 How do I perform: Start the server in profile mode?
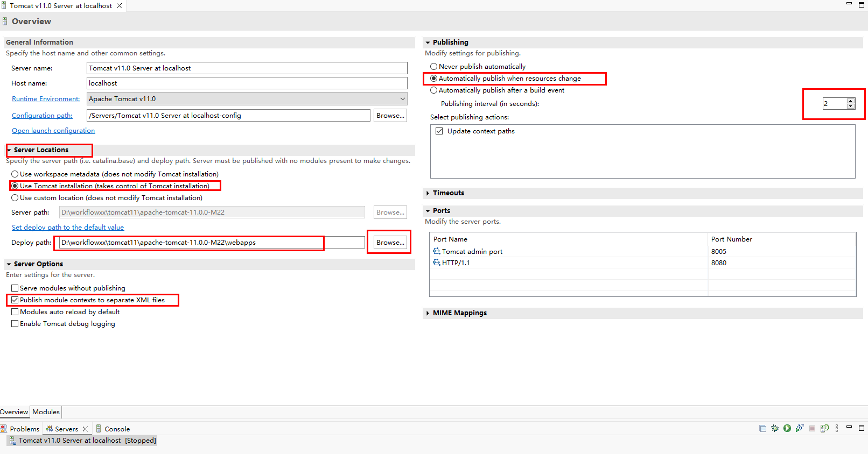800,429
